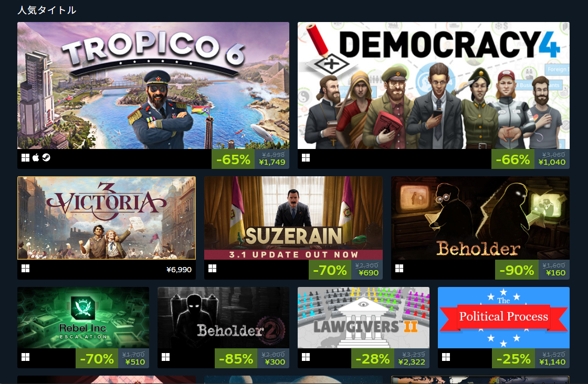Click the Windows icon under Victoria 3
Screen dimensions: 588x384
tap(26, 268)
